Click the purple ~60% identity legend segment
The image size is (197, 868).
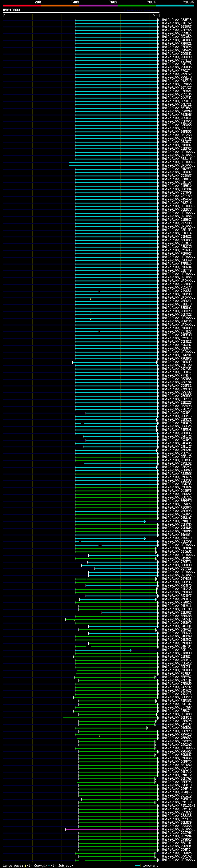(x=99, y=6)
